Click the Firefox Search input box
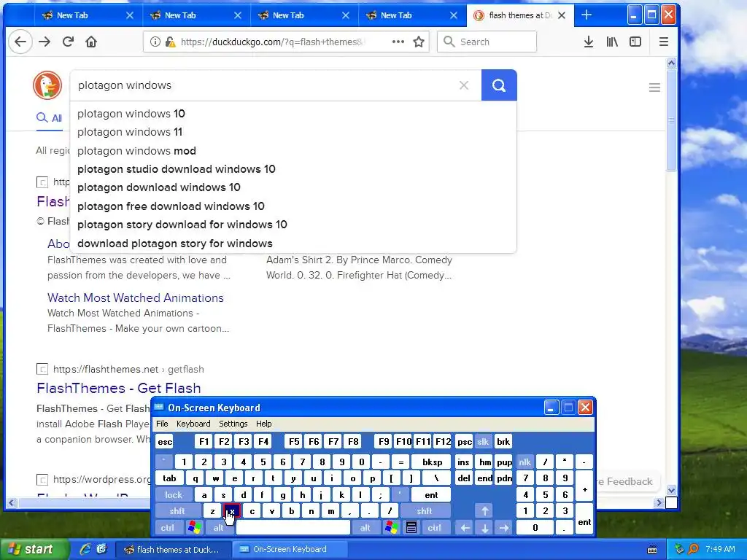747x560 pixels. point(487,42)
